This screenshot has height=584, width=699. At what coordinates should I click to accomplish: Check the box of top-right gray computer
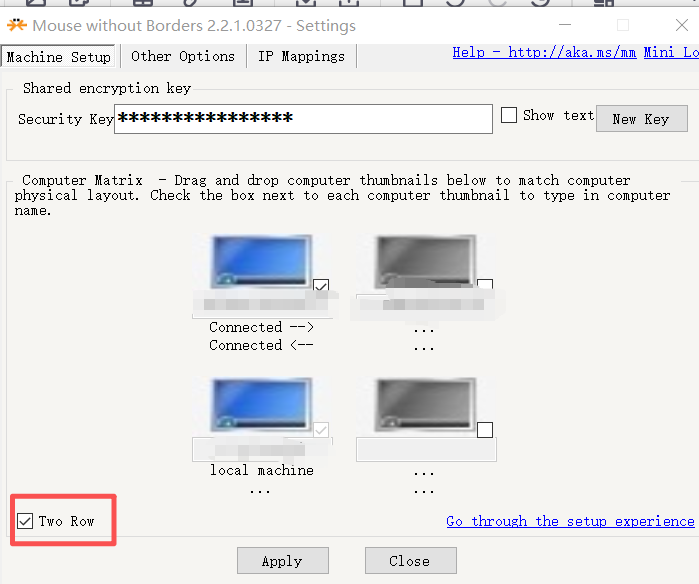pos(485,285)
